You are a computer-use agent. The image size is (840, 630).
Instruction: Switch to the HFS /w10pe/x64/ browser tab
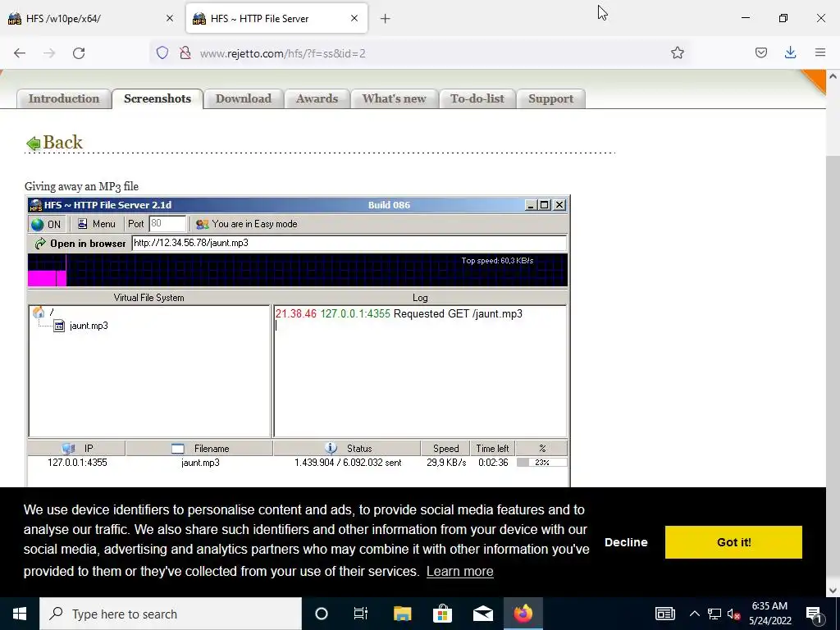click(x=91, y=19)
